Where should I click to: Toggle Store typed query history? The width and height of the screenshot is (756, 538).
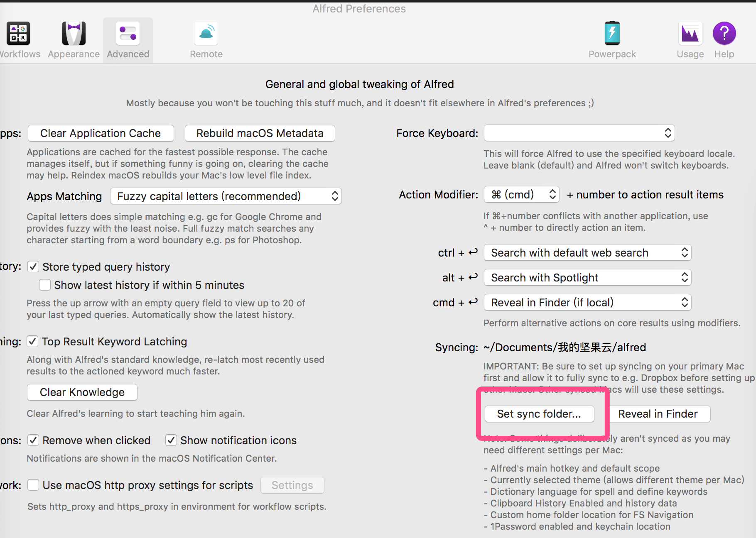[x=33, y=267]
